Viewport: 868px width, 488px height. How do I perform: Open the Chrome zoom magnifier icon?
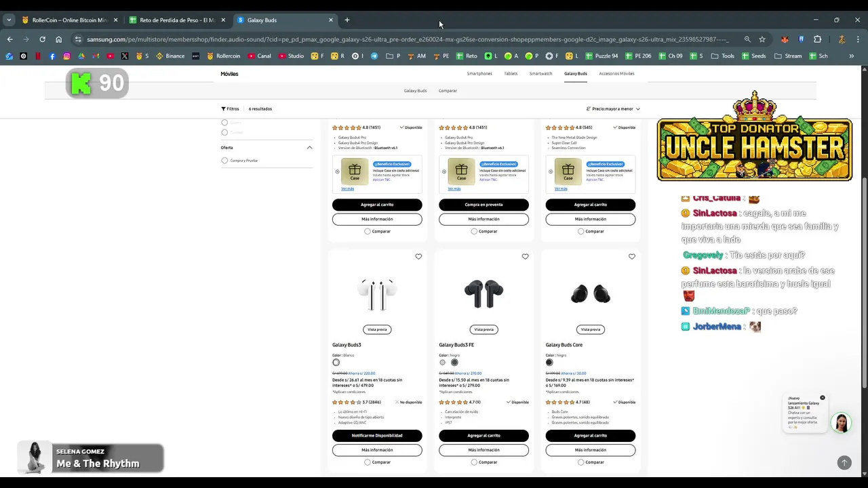747,39
